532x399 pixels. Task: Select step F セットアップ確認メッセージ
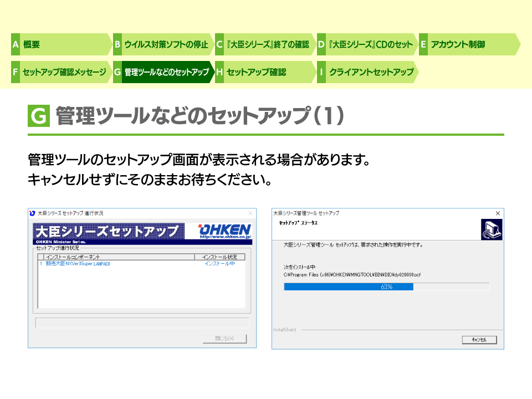pyautogui.click(x=61, y=72)
